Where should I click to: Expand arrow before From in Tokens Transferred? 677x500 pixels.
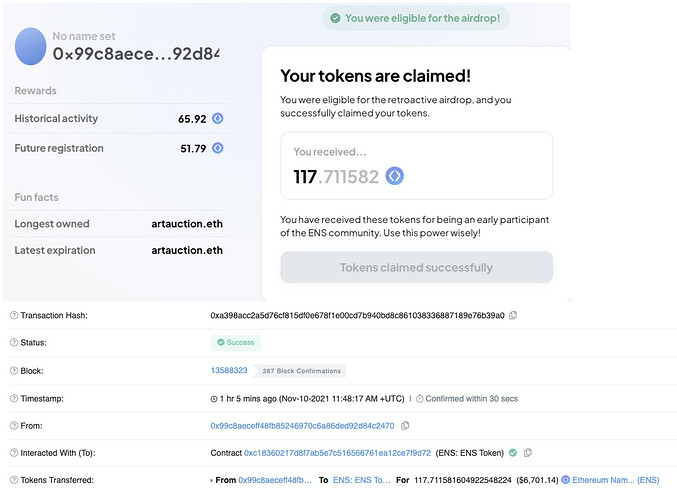[212, 480]
